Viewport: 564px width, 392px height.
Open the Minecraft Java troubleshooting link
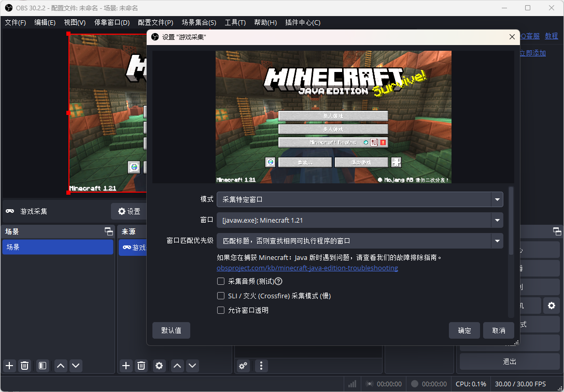[307, 268]
